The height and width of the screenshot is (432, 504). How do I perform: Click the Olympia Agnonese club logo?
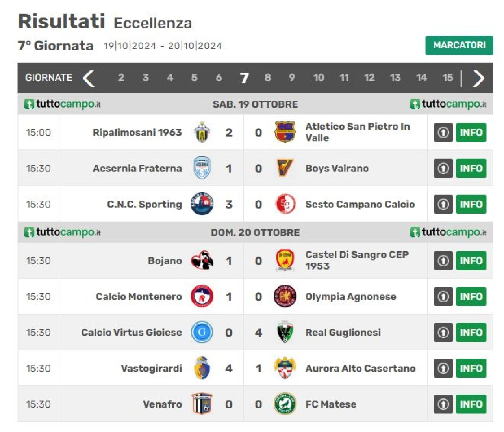[285, 296]
